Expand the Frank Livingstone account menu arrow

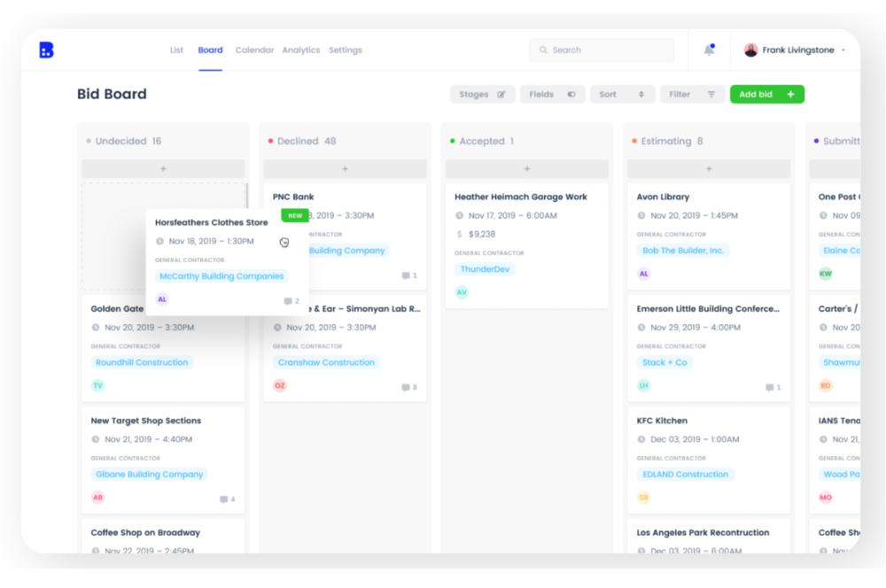tap(843, 50)
